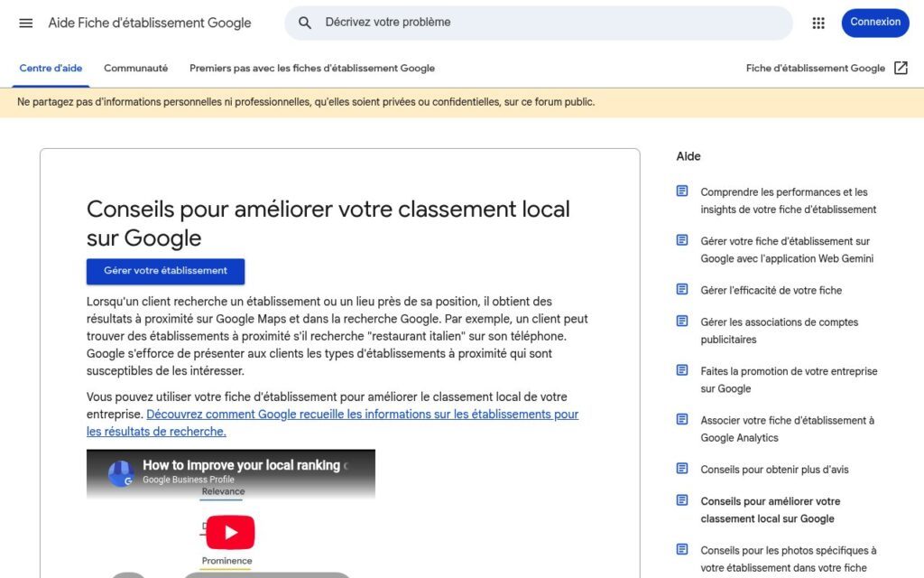
Task: Open Découvrez comment Google recueille les informations link
Action: coord(332,423)
